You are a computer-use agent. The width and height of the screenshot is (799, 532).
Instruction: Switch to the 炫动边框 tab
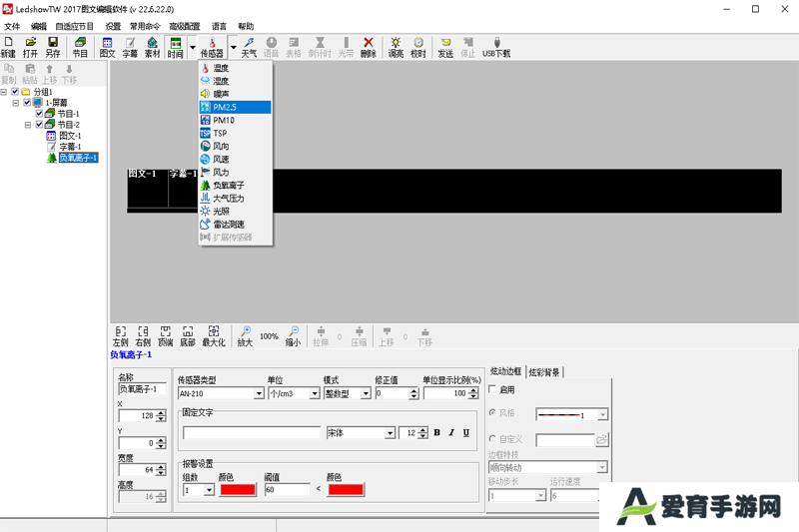click(505, 371)
